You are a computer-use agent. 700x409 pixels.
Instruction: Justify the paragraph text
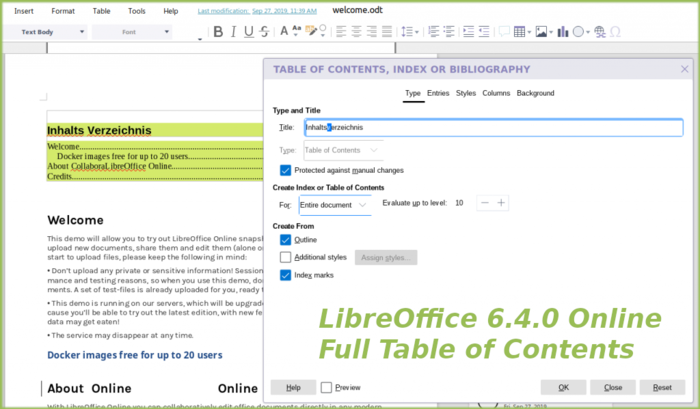(x=387, y=31)
